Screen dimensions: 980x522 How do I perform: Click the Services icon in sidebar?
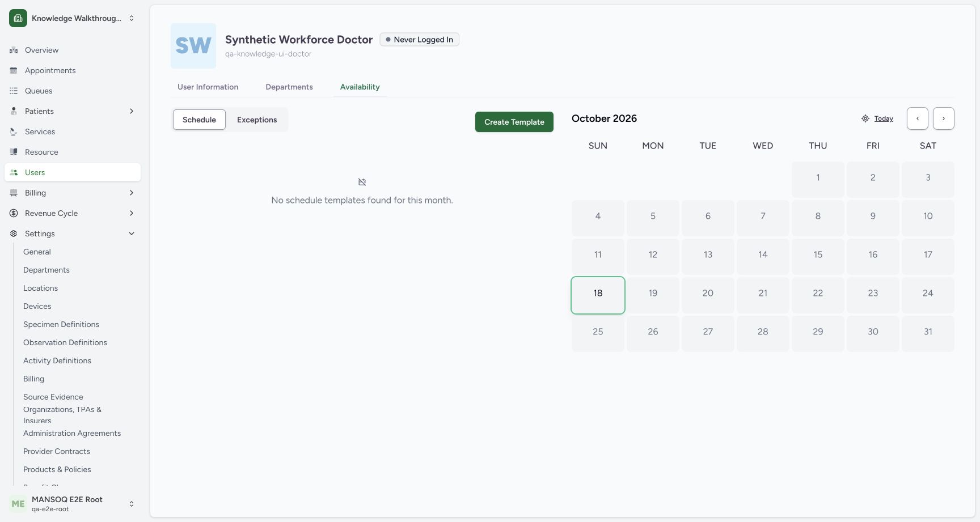click(x=14, y=131)
